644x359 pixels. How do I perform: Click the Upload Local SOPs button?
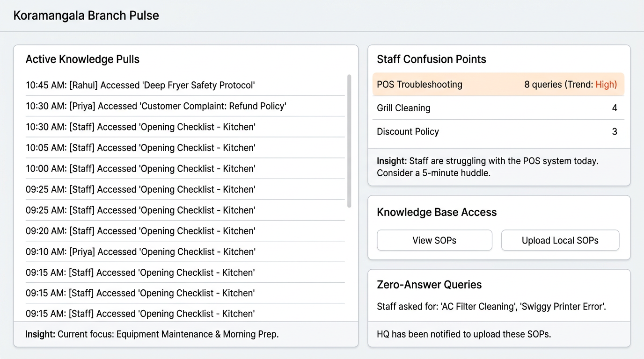560,240
